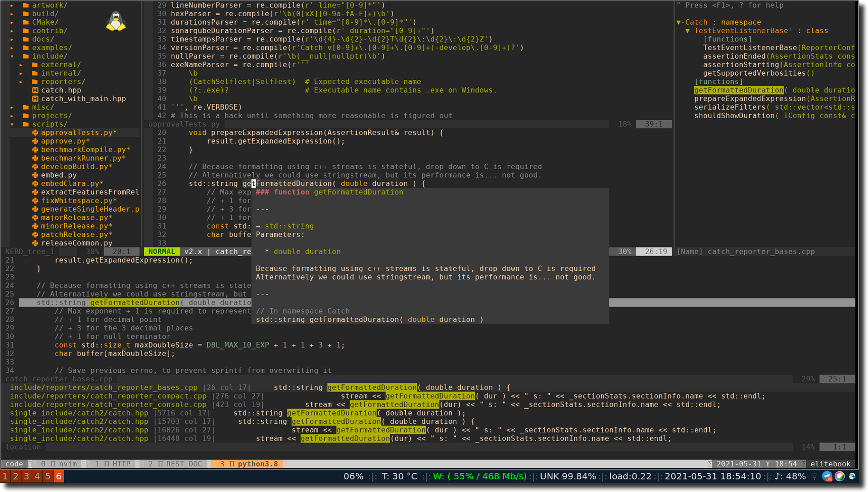Select extractFeaturesFromRel file in tree

click(x=90, y=192)
